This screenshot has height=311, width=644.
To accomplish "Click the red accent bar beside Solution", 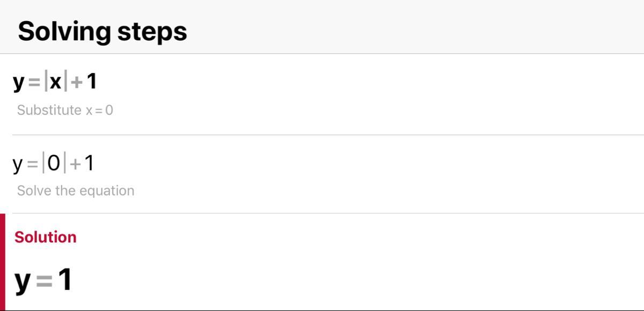I will pyautogui.click(x=3, y=262).
